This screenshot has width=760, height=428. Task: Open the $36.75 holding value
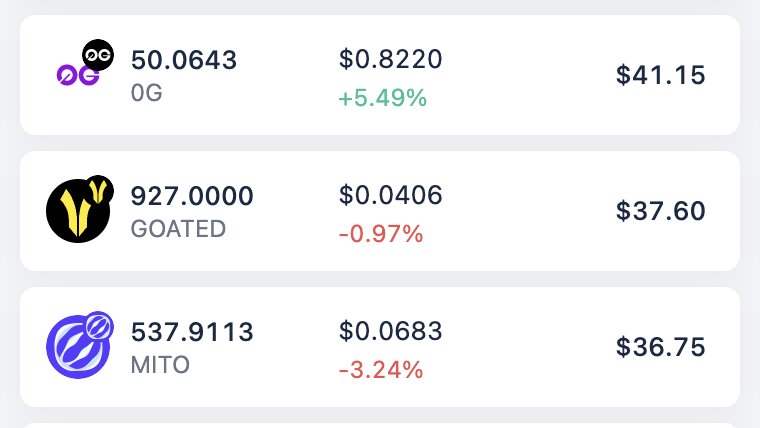point(660,347)
